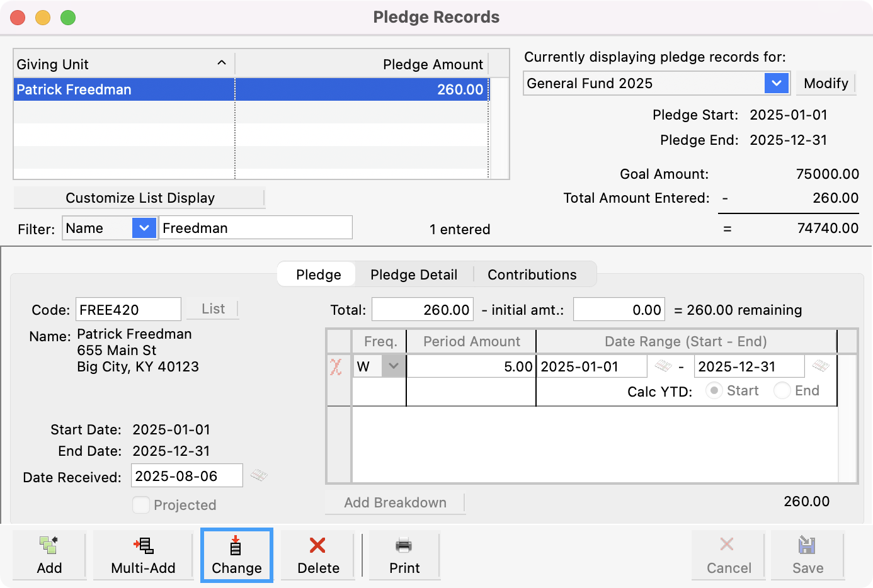The image size is (873, 588).
Task: Select the Calc YTD End radio button
Action: coord(782,390)
